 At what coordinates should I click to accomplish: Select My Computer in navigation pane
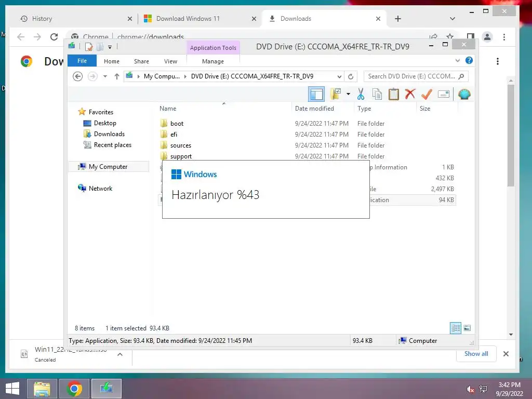tap(108, 167)
